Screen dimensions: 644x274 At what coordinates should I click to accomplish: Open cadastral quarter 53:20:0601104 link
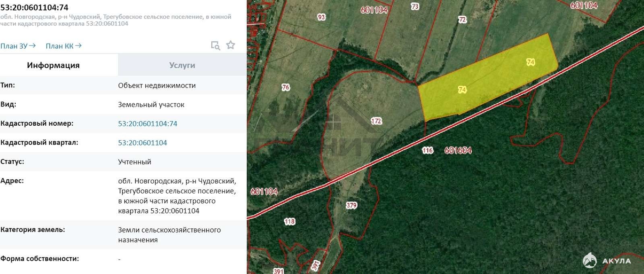coord(142,143)
